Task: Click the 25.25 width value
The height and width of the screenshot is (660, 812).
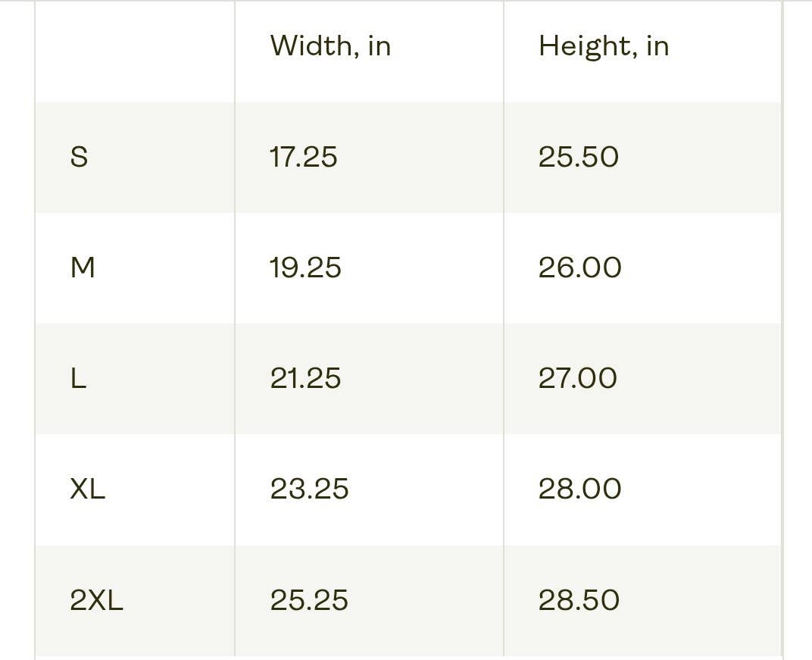Action: 309,600
